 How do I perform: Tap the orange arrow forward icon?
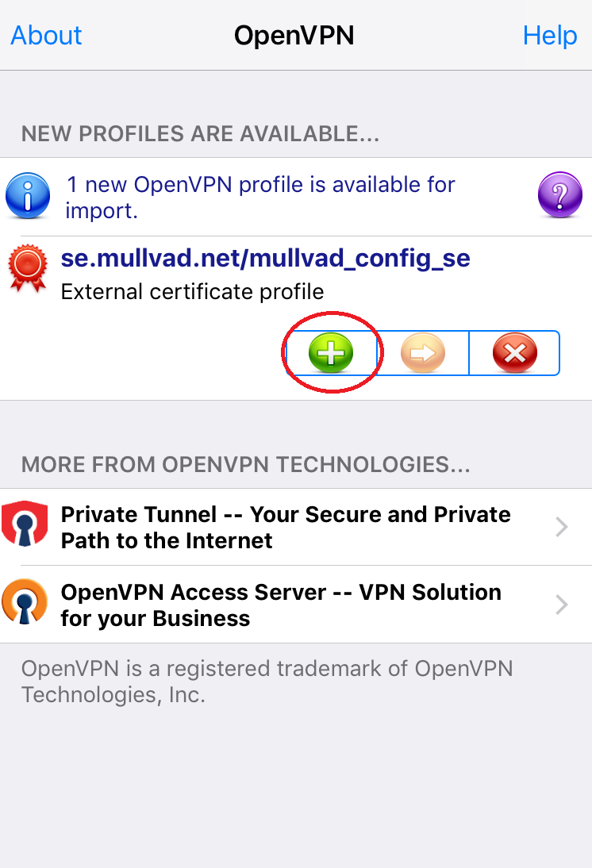pos(422,352)
